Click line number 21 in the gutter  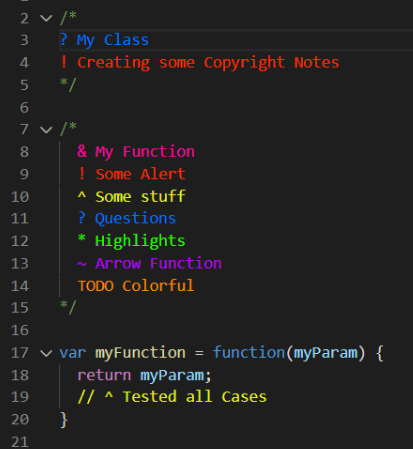20,442
